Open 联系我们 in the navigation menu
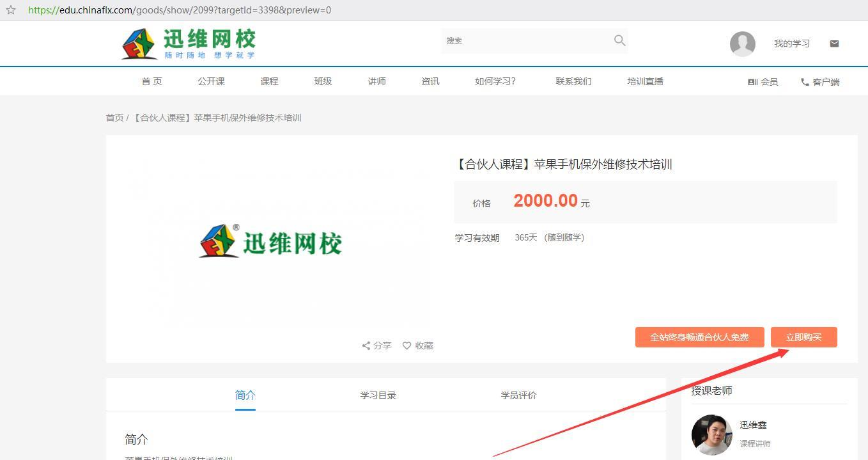868x460 pixels. tap(573, 81)
